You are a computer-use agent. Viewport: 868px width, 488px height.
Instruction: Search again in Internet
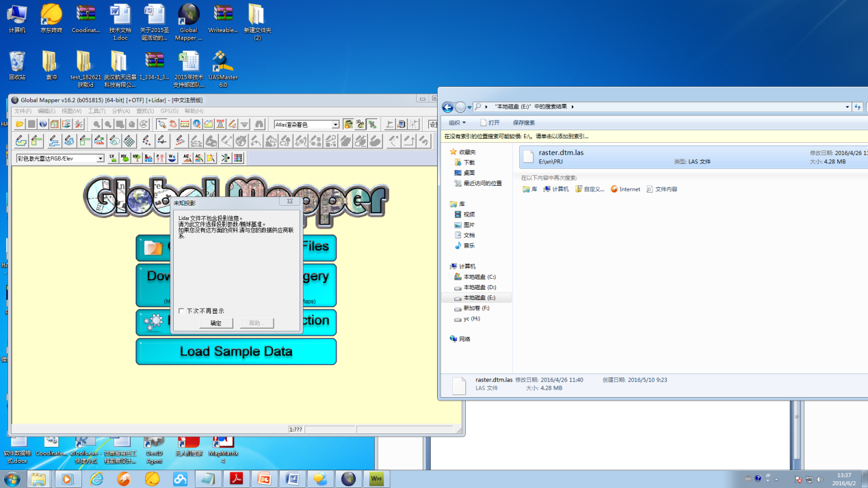[625, 189]
